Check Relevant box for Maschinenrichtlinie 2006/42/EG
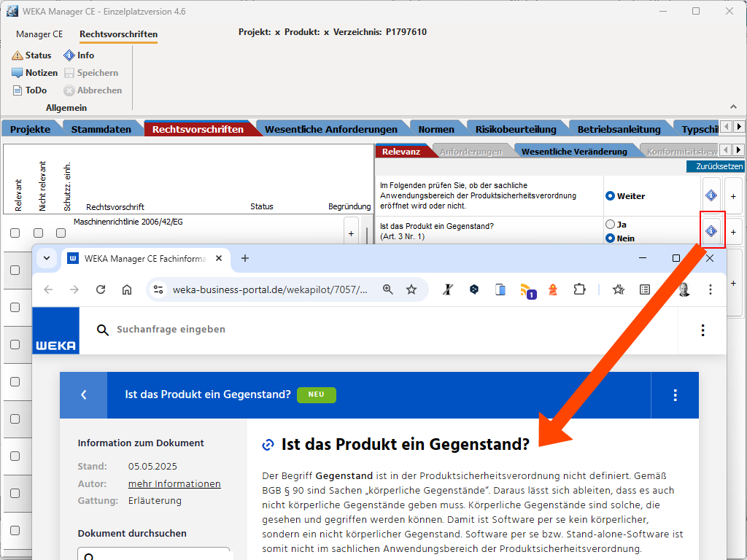The width and height of the screenshot is (747, 560). click(15, 233)
